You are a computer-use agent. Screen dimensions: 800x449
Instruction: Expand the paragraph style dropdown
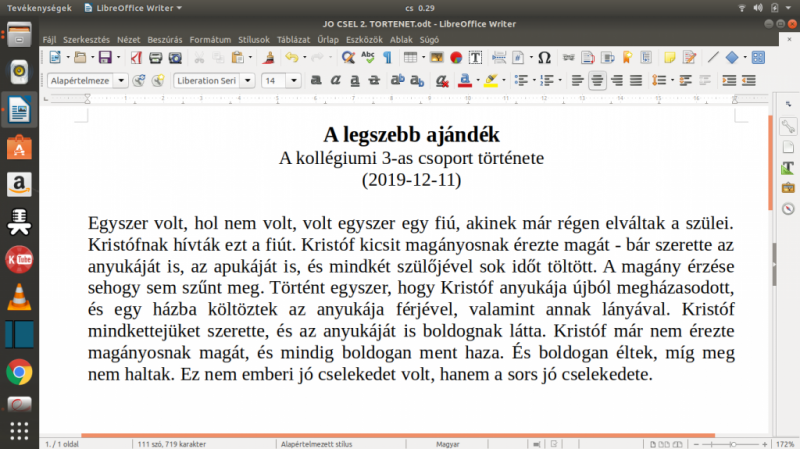click(x=121, y=80)
